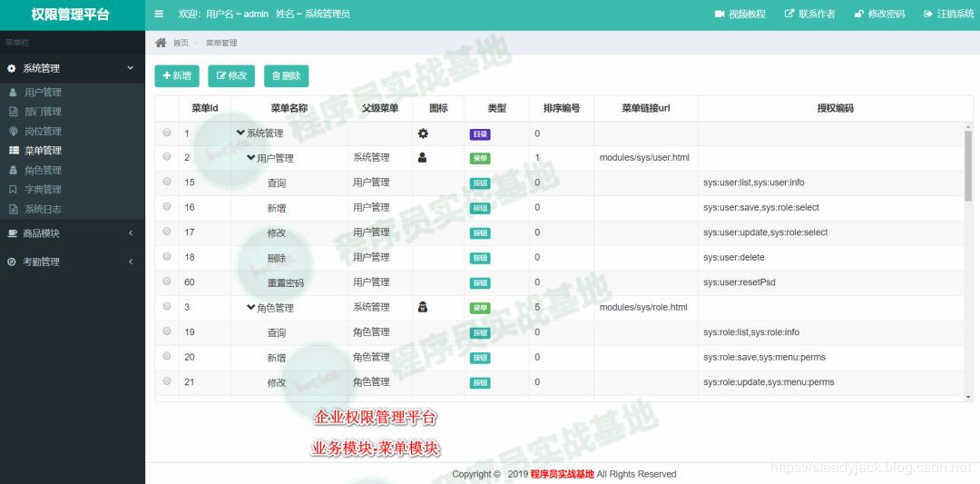The height and width of the screenshot is (484, 980).
Task: Expand the 考勤管理 sidebar section chevron
Action: point(131,262)
